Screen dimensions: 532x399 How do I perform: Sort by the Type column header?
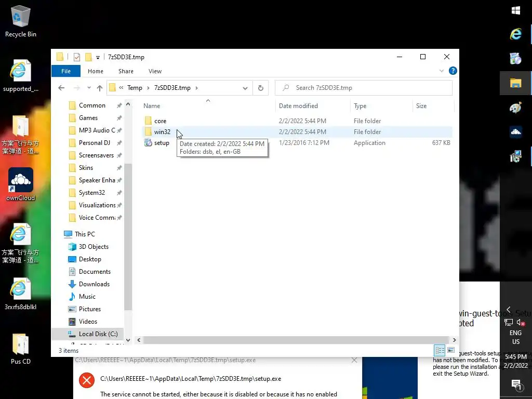[x=381, y=106]
